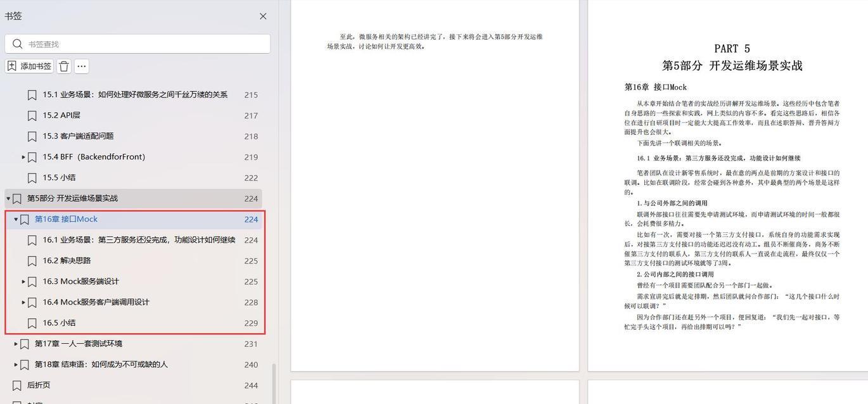Collapse 第16章 接口Mock arrow
This screenshot has height=404, width=868.
point(16,219)
